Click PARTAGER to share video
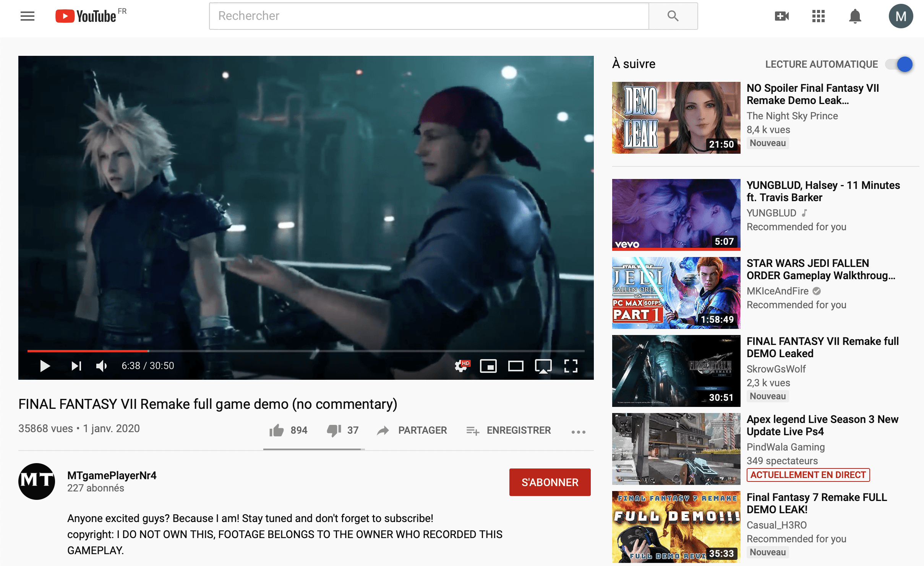 pos(412,430)
